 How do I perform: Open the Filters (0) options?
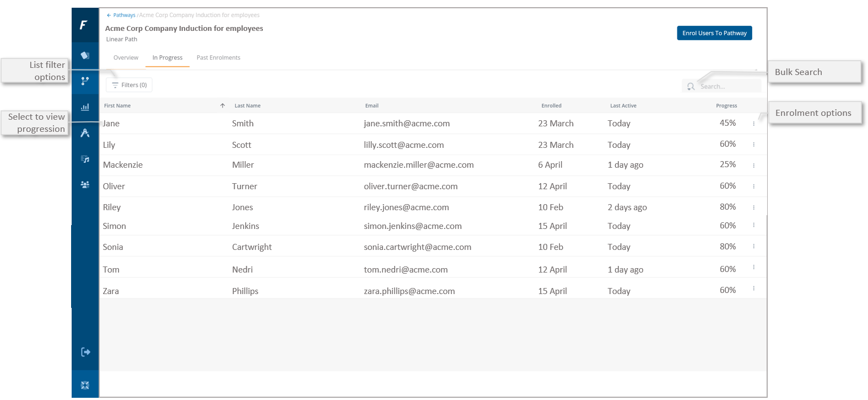point(130,85)
